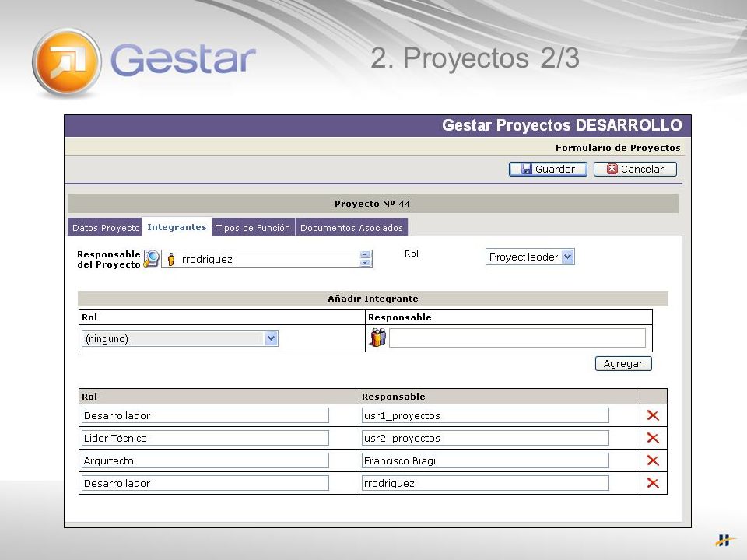Viewport: 747px width, 560px height.
Task: Delete the usr1_proyectos member row
Action: pyautogui.click(x=653, y=415)
